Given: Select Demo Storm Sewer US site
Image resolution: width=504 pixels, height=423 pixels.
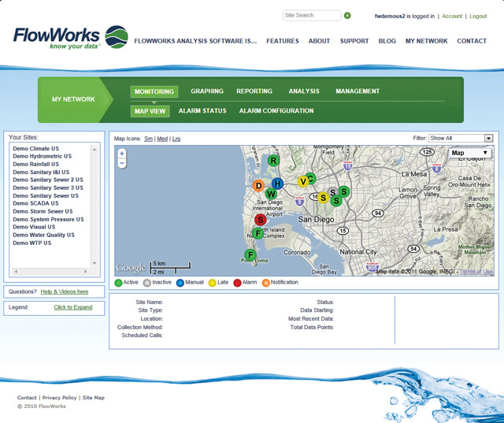Looking at the screenshot, I should pyautogui.click(x=43, y=211).
